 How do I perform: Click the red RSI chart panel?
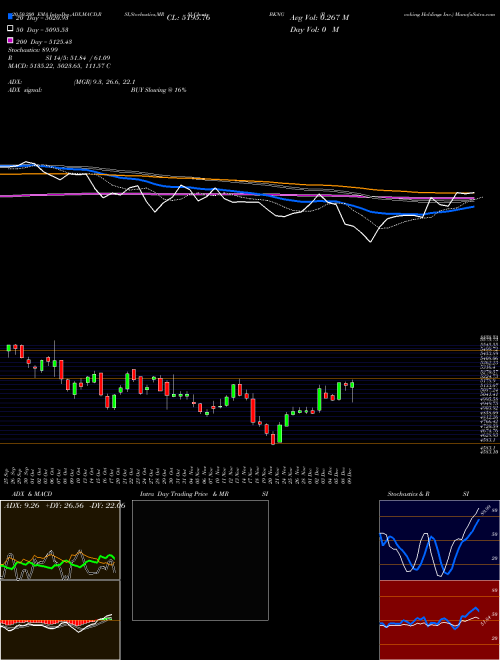click(439, 620)
